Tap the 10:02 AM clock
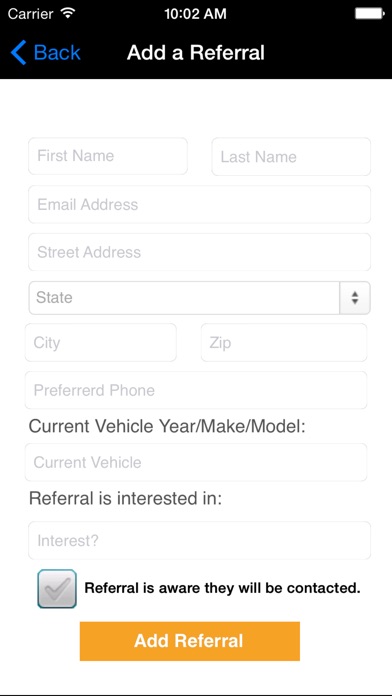Screen dimensions: 392x696 pyautogui.click(x=195, y=14)
